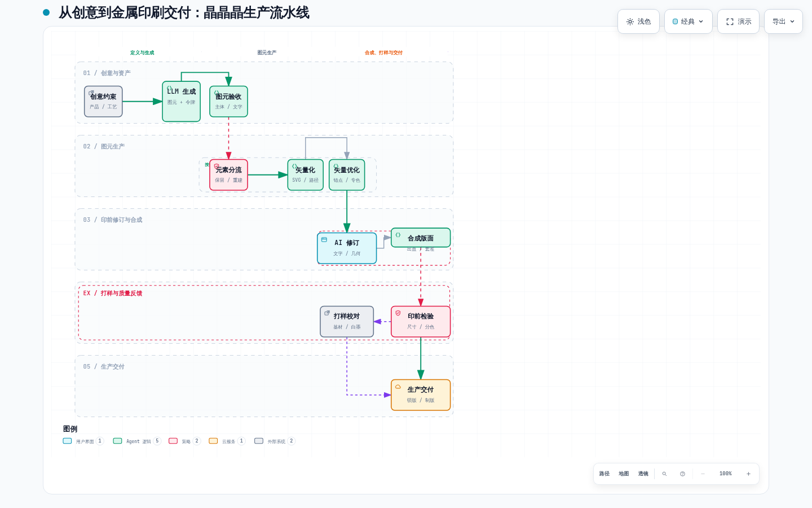Click the help question mark icon

(682, 474)
